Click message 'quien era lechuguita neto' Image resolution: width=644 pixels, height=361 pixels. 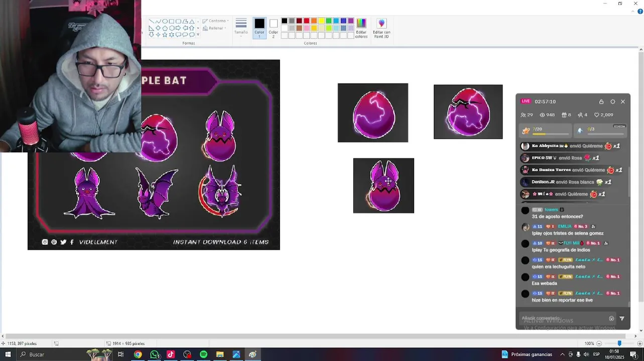pos(560,267)
